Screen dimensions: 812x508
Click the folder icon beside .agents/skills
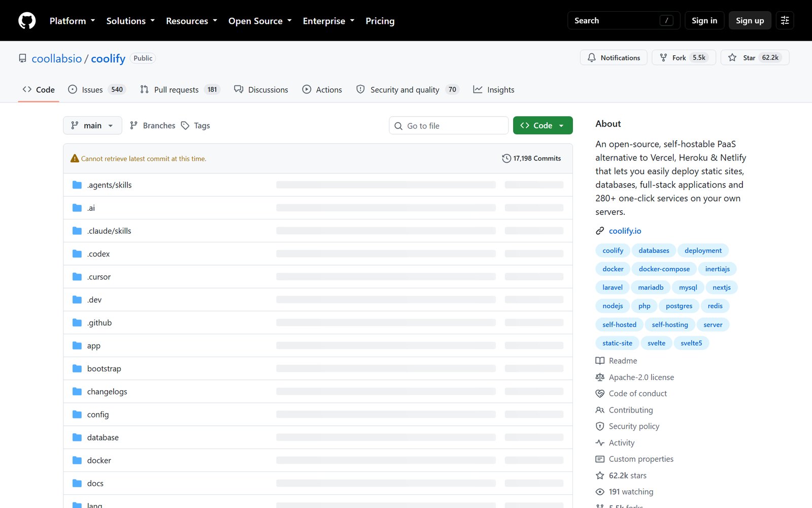click(x=77, y=185)
